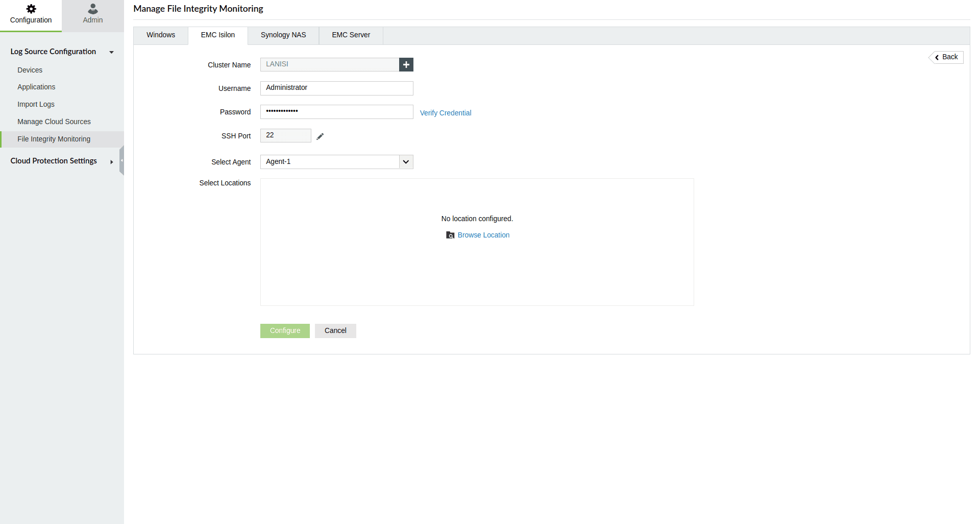Viewport: 980px width, 524px height.
Task: Click the Verify Credential link
Action: 445,113
